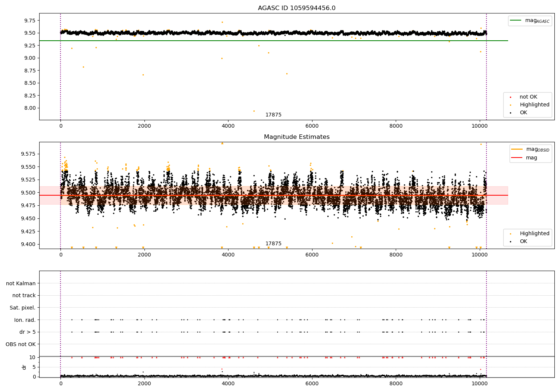Click the 9.425 y-axis tick label
Screen dimensions: 560x392
pyautogui.click(x=28, y=231)
